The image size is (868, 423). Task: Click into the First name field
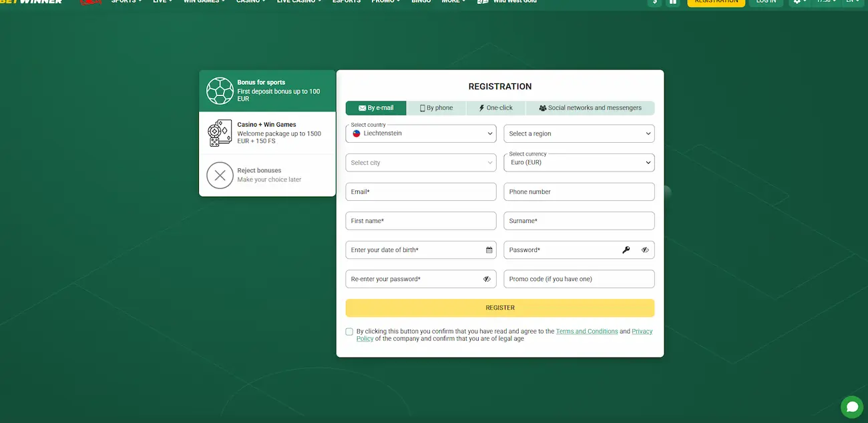(x=421, y=221)
